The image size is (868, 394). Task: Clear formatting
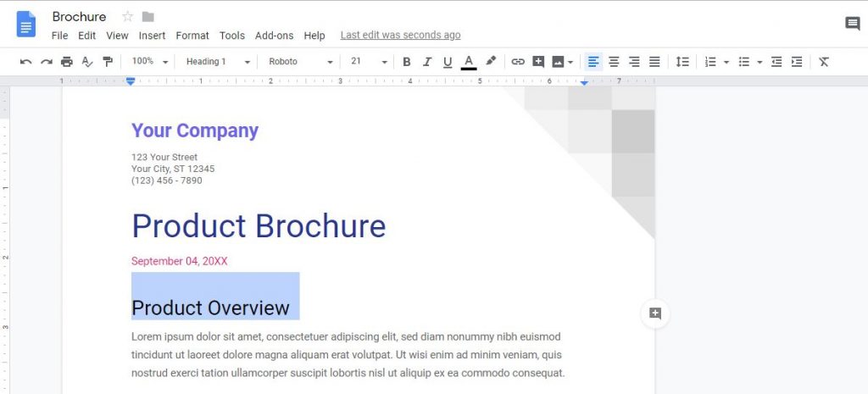click(824, 62)
